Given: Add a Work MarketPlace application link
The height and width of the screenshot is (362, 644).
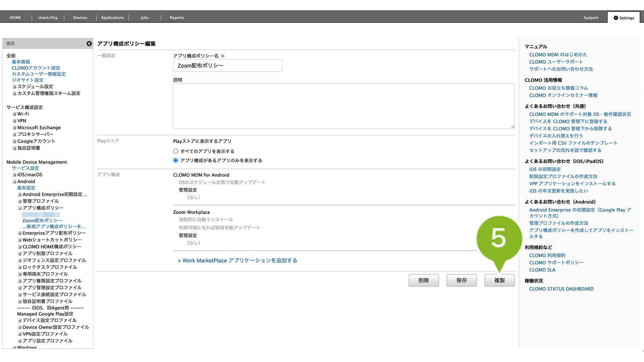Looking at the screenshot, I should [x=237, y=261].
